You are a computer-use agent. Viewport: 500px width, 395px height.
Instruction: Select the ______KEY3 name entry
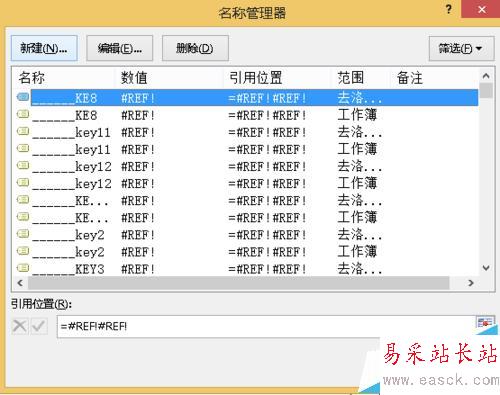tap(68, 269)
